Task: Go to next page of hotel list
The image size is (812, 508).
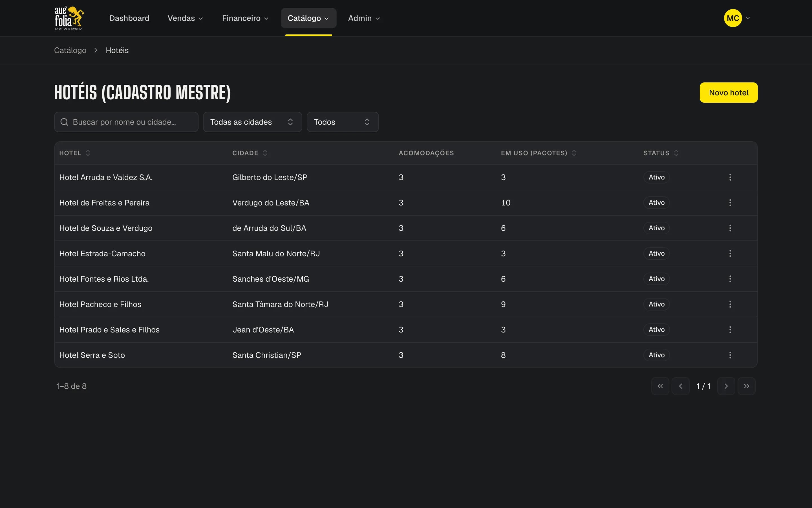Action: pyautogui.click(x=726, y=386)
